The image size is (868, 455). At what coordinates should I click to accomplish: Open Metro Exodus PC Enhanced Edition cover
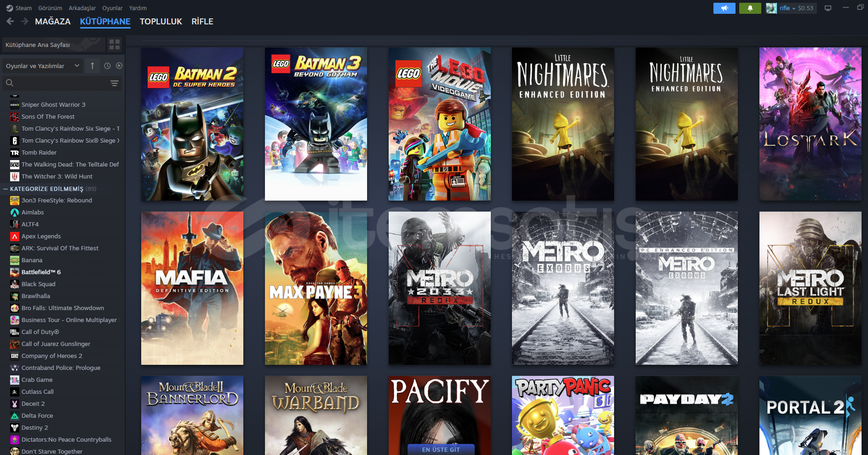pyautogui.click(x=687, y=288)
